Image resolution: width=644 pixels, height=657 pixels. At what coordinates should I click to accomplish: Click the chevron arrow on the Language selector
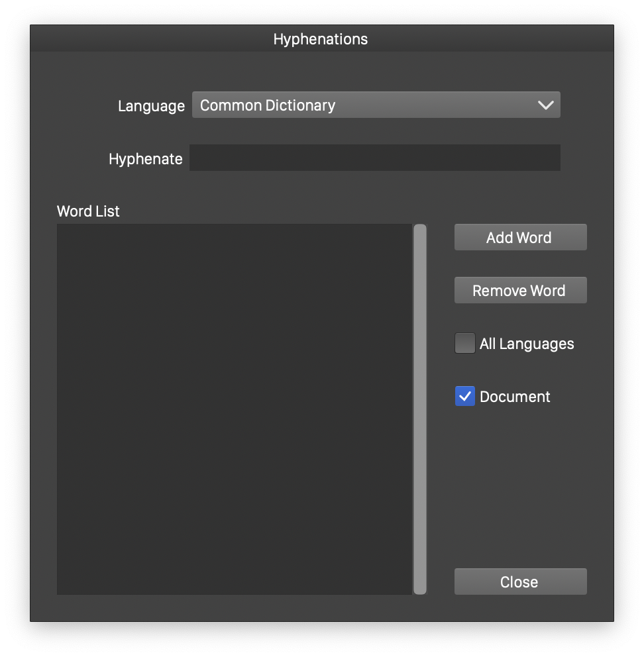click(x=546, y=105)
